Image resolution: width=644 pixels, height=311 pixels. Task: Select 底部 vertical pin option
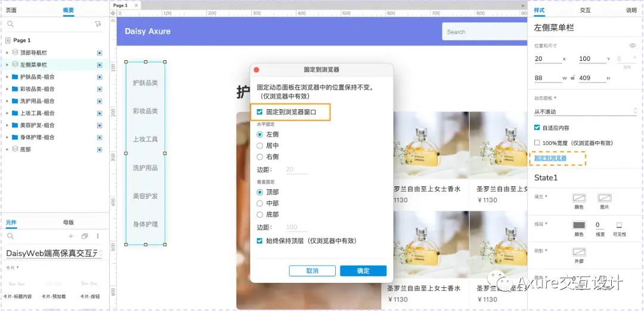(259, 214)
